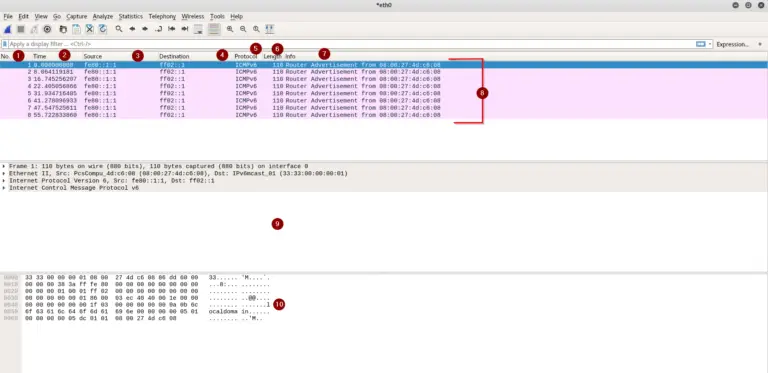Expand the Frame 1 details tree
The image size is (768, 373).
click(x=4, y=166)
